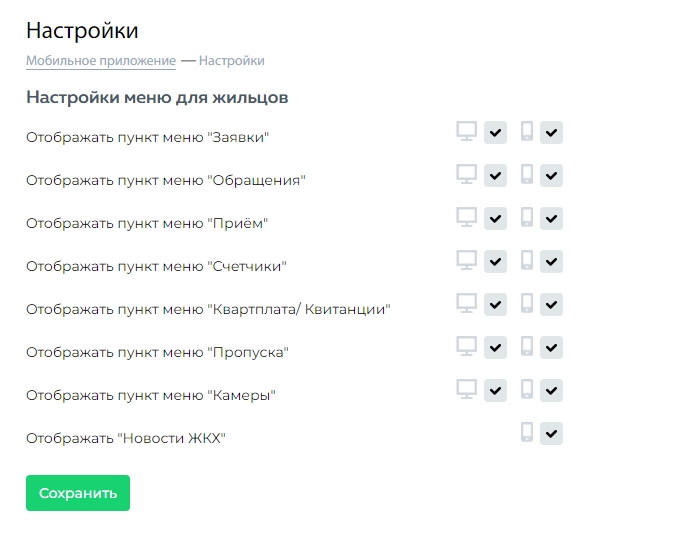Screen dimensions: 692x543
Task: Disable desktop display of "Обращения" menu item
Action: (495, 176)
